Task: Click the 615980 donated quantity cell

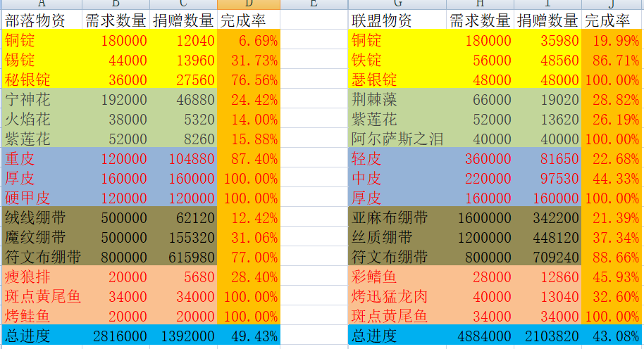Action: [x=182, y=257]
